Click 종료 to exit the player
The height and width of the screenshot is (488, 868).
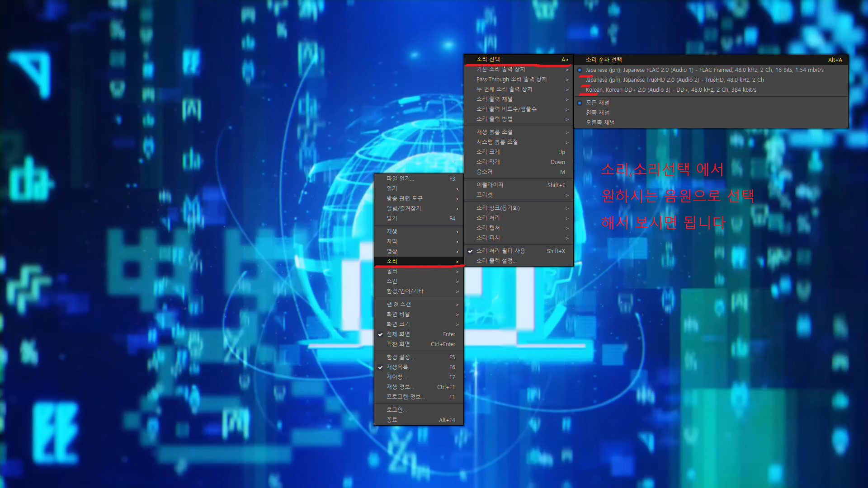392,420
